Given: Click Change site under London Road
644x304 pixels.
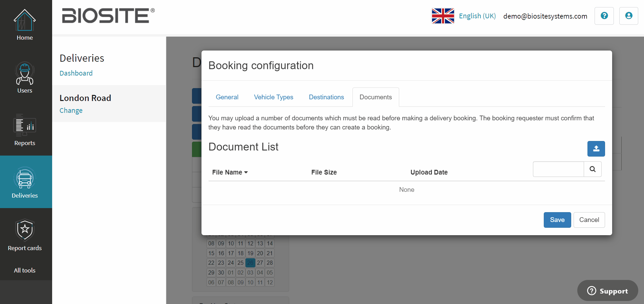Looking at the screenshot, I should click(71, 110).
